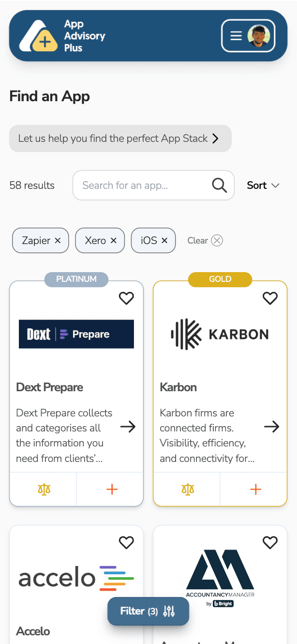The width and height of the screenshot is (297, 644).
Task: Open 'find the perfect App Stack' helper
Action: (120, 138)
